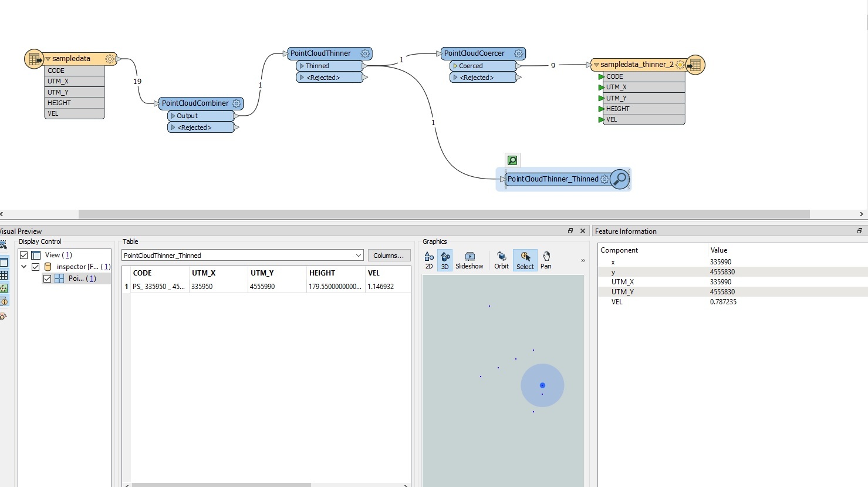Viewport: 868px width, 487px height.
Task: Select the PointCloudCombiner transformer title
Action: 195,103
